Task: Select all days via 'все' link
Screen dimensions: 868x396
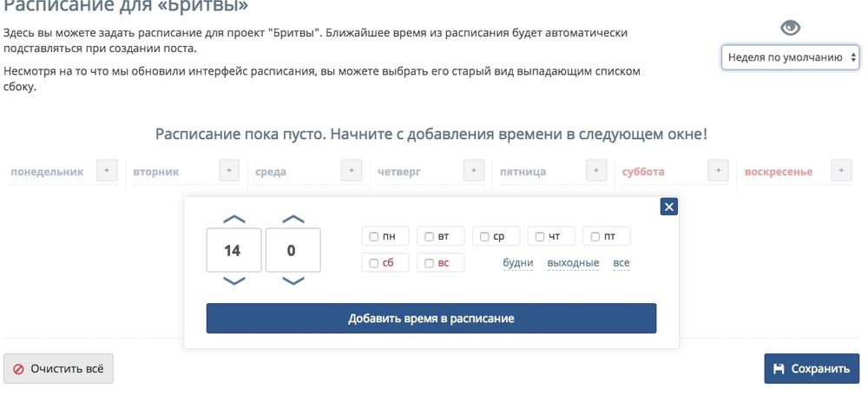Action: (x=621, y=263)
